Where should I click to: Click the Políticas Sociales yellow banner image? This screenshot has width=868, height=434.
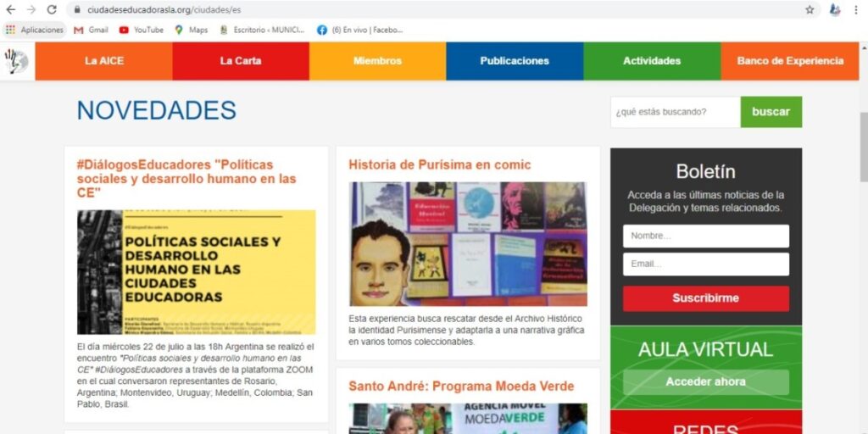tap(197, 272)
